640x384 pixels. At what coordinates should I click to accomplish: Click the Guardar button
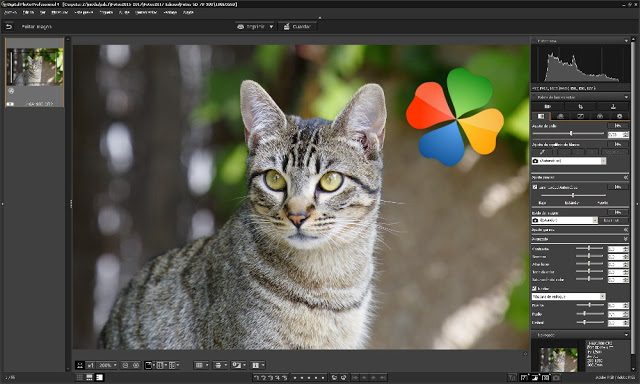coord(298,27)
